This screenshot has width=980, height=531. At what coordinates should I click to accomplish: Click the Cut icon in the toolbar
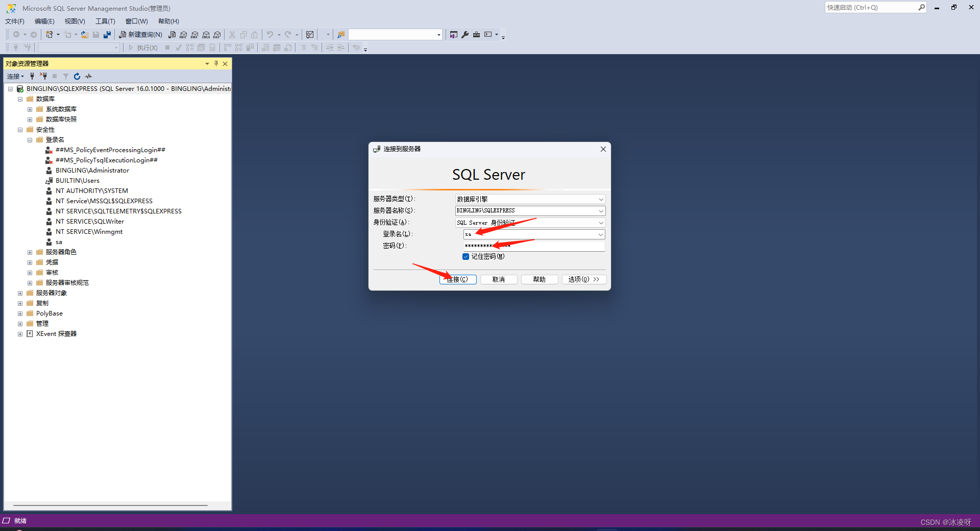point(232,34)
